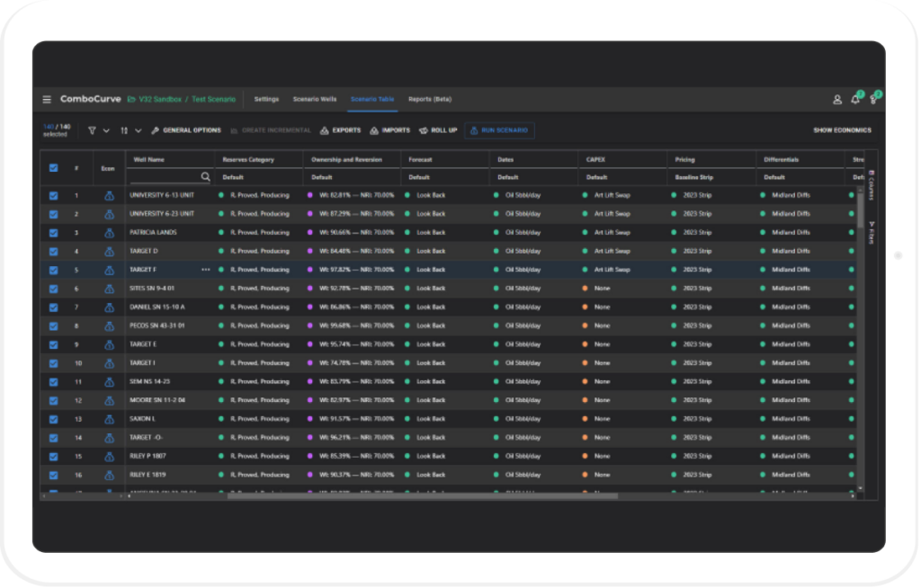The width and height of the screenshot is (921, 588).
Task: Click the Econ icon for RILEY P 1807
Action: click(x=109, y=457)
